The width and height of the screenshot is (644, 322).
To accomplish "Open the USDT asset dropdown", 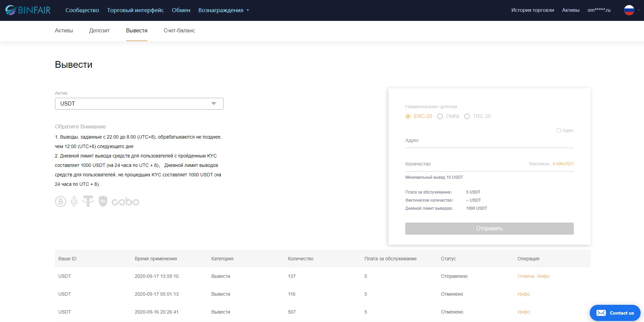I will 139,104.
